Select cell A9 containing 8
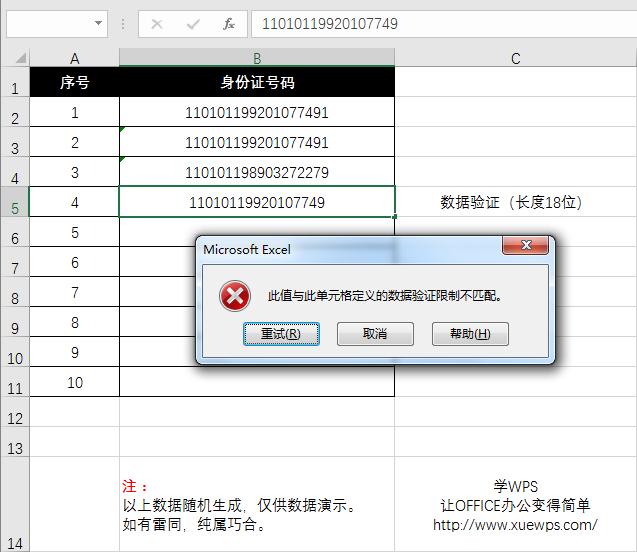Viewport: 637px width, 552px height. 74,322
